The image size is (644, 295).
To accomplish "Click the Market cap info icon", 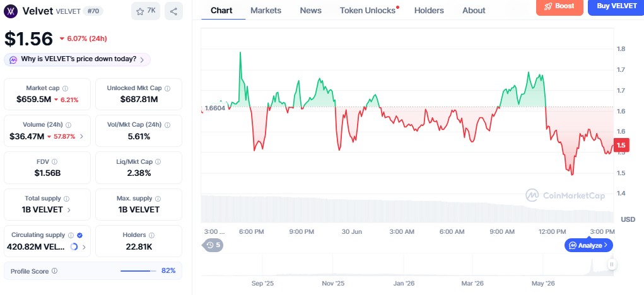I will [x=66, y=88].
